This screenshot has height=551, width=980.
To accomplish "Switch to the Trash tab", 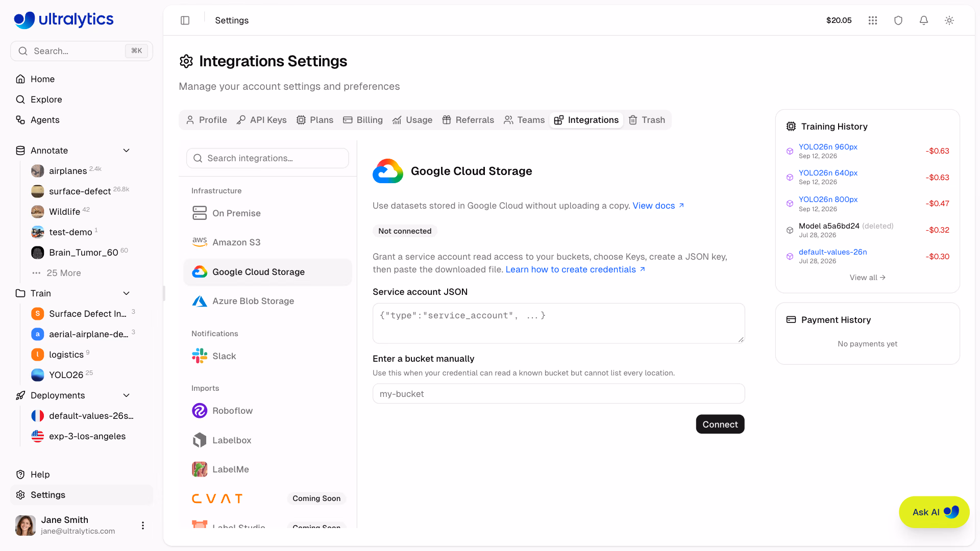I will pyautogui.click(x=647, y=120).
